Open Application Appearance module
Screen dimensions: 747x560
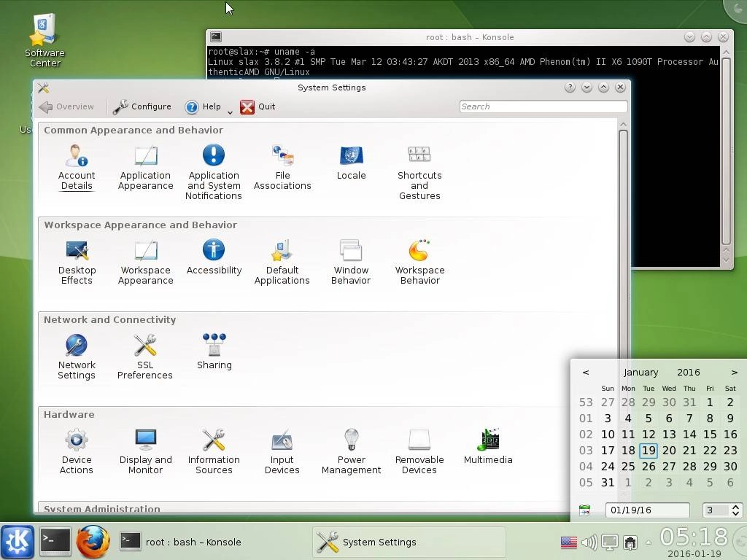point(145,167)
